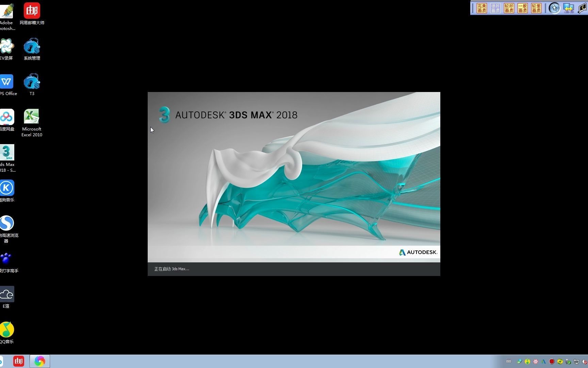The width and height of the screenshot is (588, 368).
Task: Open 网易邮箱大师 desktop shortcut
Action: pos(32,14)
